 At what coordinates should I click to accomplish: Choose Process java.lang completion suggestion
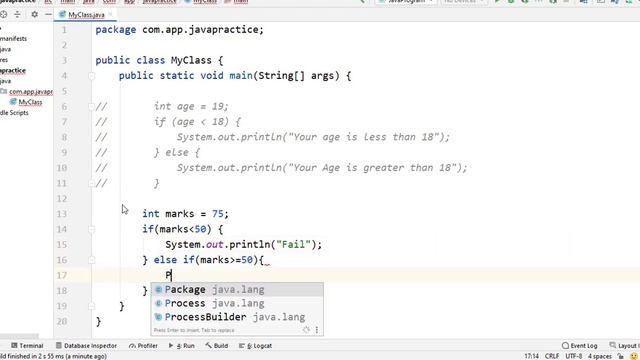click(x=237, y=304)
